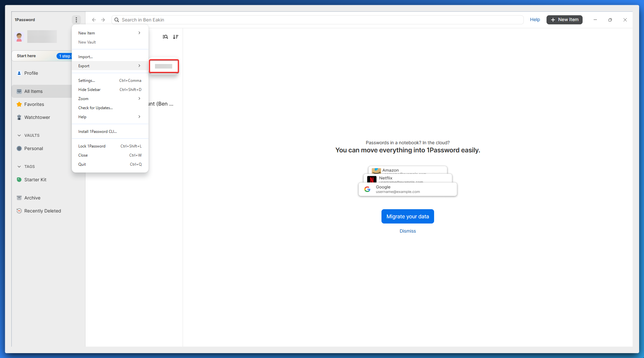
Task: Select Lock 1Password menu entry
Action: click(x=92, y=146)
